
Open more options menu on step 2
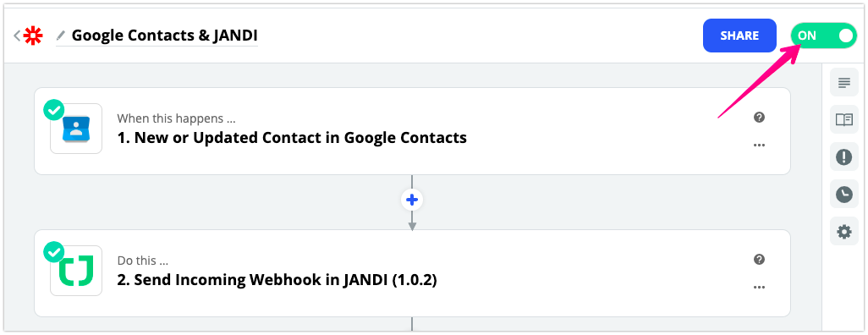point(759,288)
